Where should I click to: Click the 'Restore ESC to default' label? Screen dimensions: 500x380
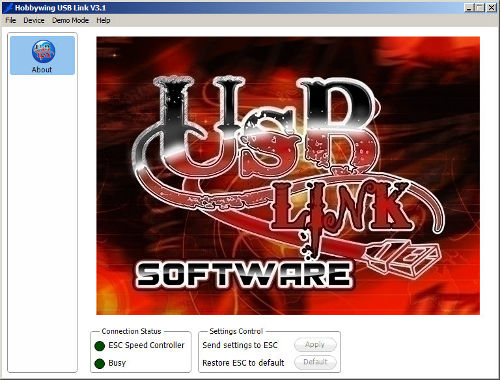[243, 363]
